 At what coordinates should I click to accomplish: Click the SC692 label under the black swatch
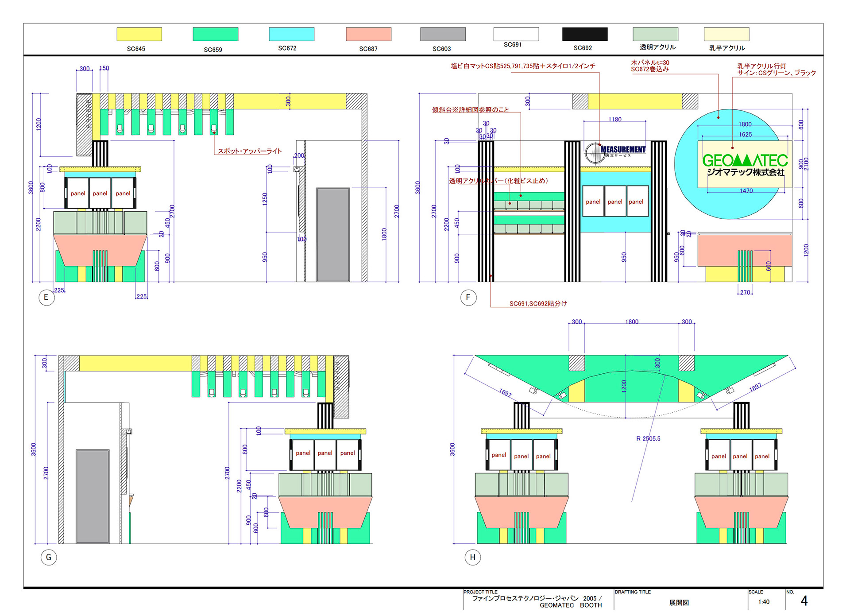(x=583, y=48)
